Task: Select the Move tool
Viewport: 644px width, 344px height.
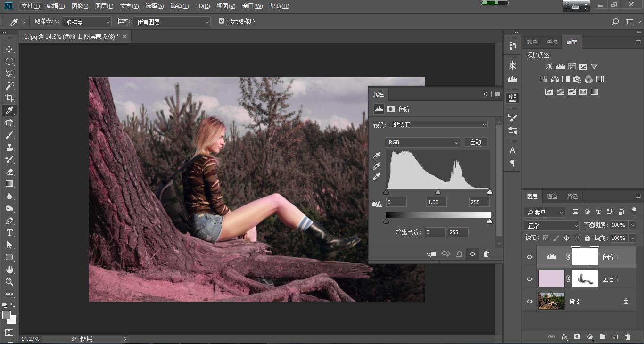Action: tap(9, 49)
